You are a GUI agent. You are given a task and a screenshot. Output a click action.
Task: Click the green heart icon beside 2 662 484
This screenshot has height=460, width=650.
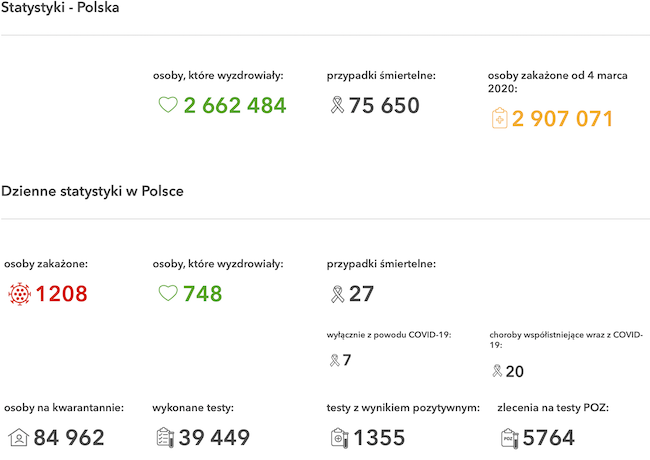pos(168,104)
